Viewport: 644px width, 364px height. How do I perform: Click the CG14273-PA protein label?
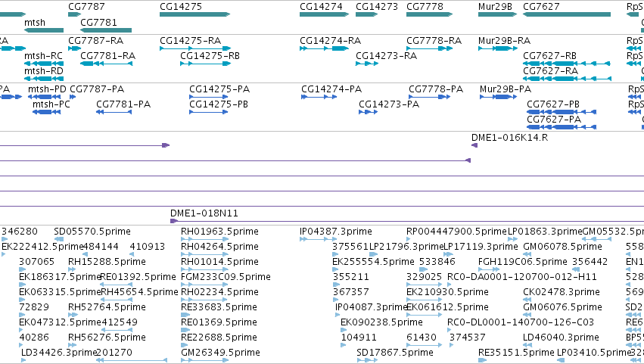(389, 104)
